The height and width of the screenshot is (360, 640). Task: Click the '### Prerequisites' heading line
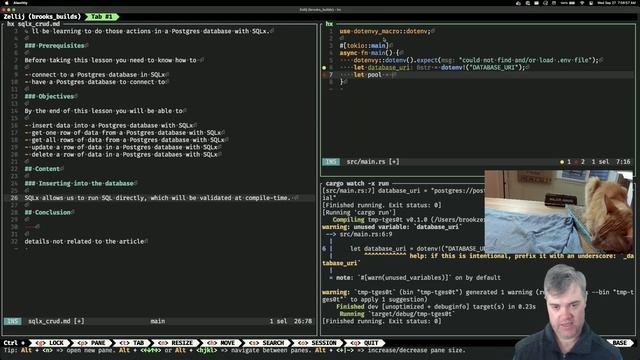pyautogui.click(x=55, y=46)
